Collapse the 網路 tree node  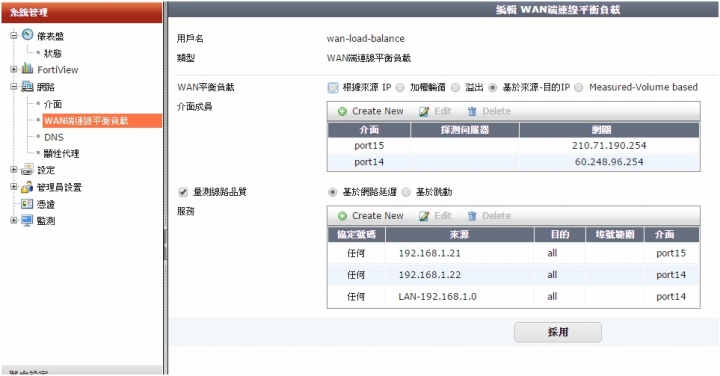pyautogui.click(x=14, y=86)
